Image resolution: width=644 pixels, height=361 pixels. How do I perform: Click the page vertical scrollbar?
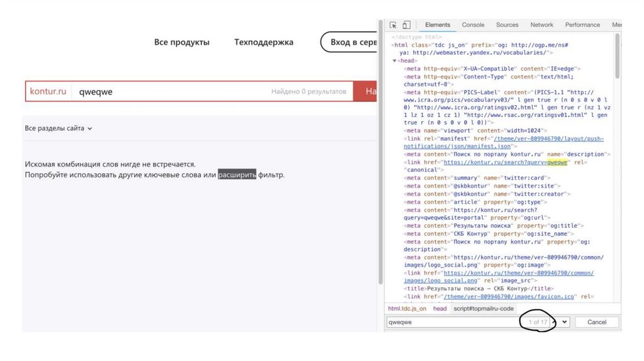tap(380, 152)
